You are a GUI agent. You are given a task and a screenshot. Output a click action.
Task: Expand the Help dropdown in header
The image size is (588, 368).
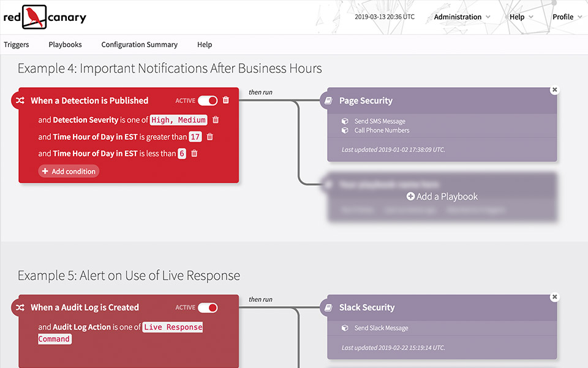(x=521, y=17)
